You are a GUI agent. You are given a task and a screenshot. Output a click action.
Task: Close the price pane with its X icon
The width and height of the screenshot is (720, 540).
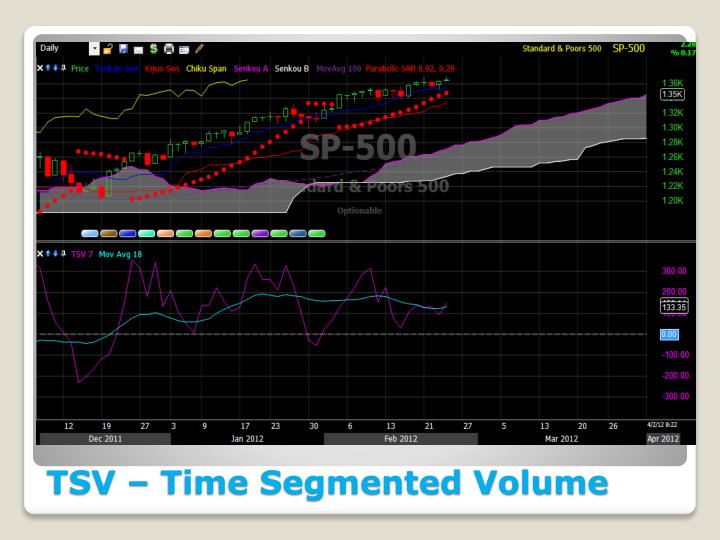pyautogui.click(x=40, y=68)
